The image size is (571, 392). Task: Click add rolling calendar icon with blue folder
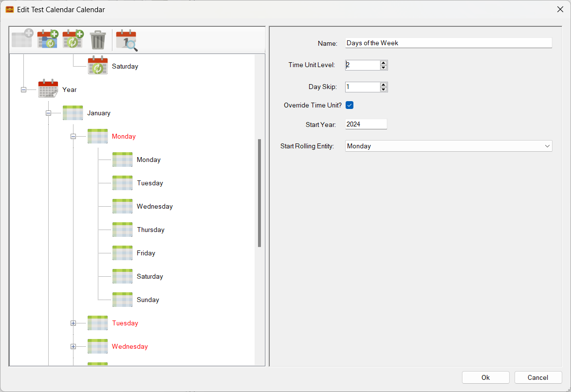[x=48, y=39]
